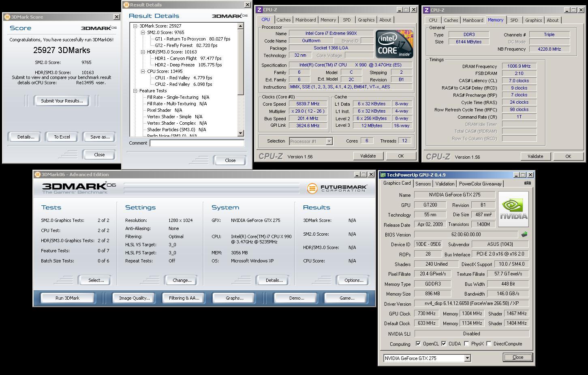Click the Result Details scrollbar down arrow
The height and width of the screenshot is (375, 588).
[241, 133]
